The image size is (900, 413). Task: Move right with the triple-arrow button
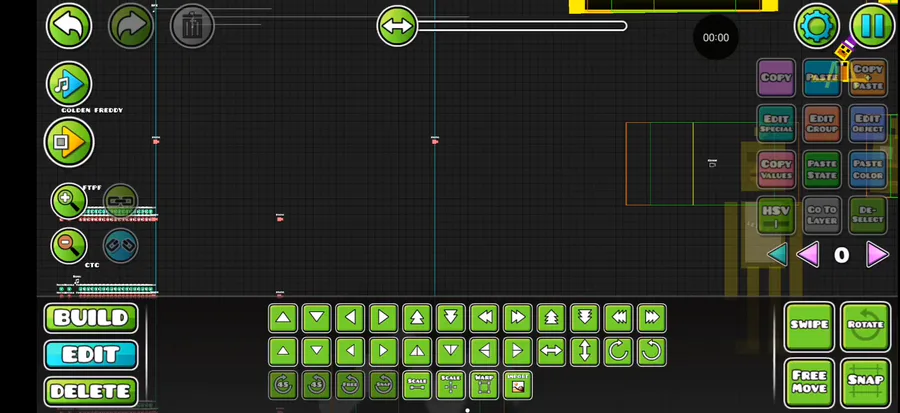(652, 318)
